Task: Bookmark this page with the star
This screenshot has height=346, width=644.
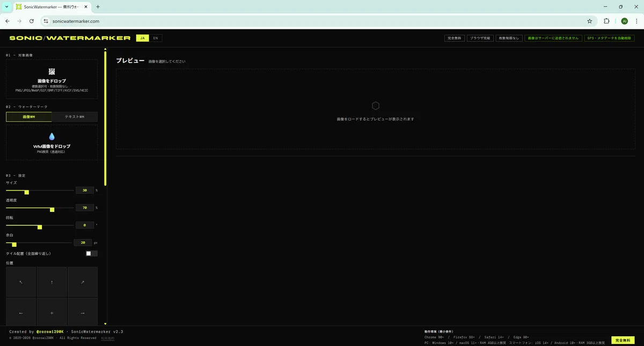Action: tap(590, 21)
